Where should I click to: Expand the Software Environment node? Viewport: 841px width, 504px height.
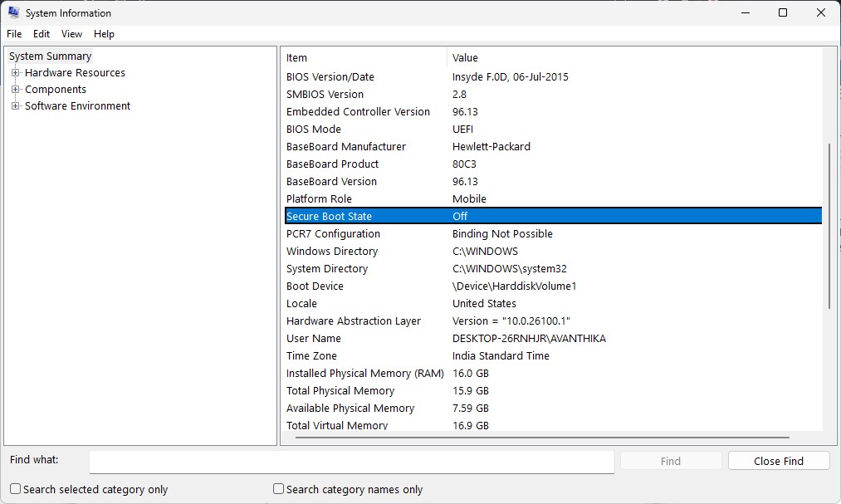(14, 105)
